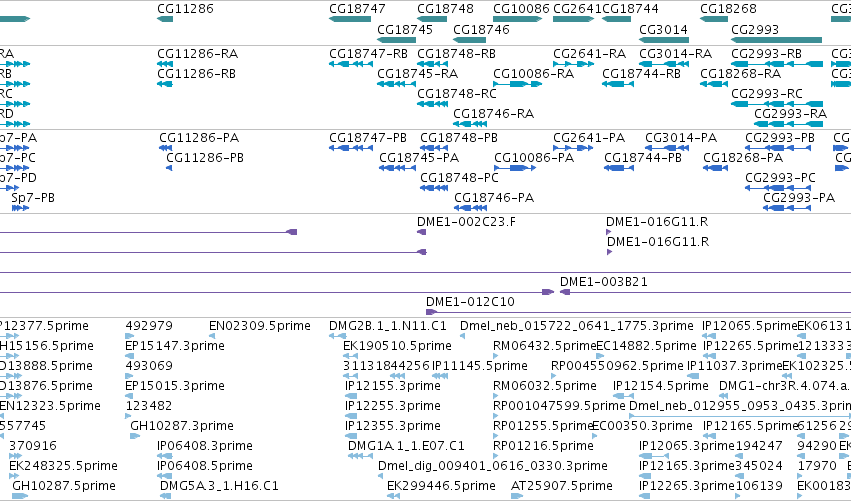Click the Dmel_dig_009401_0616_0330.3prime label

[x=493, y=467]
